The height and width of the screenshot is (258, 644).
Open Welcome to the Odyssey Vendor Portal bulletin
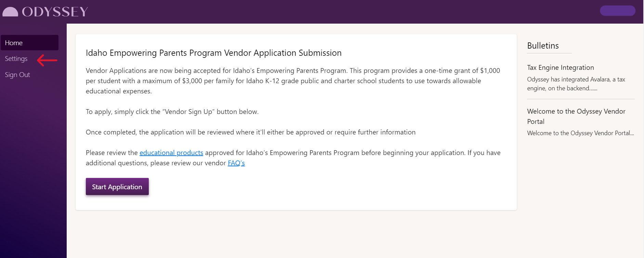[x=576, y=116]
